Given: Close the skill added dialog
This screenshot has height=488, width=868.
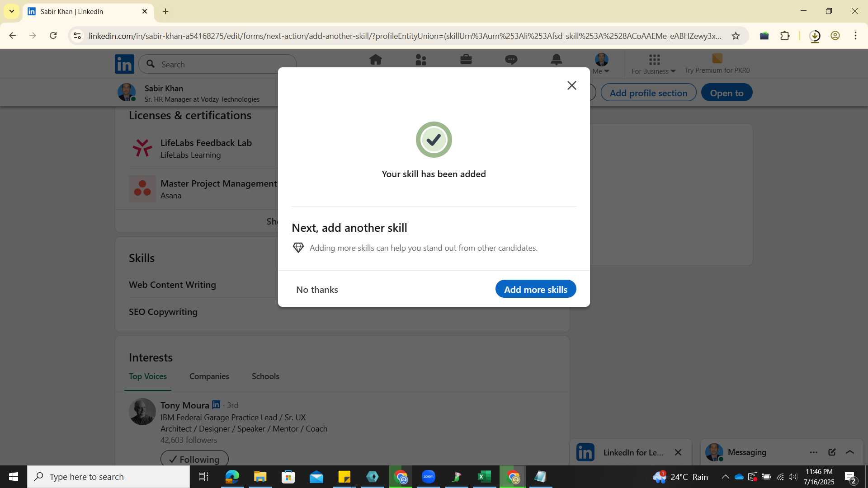Looking at the screenshot, I should pyautogui.click(x=571, y=85).
